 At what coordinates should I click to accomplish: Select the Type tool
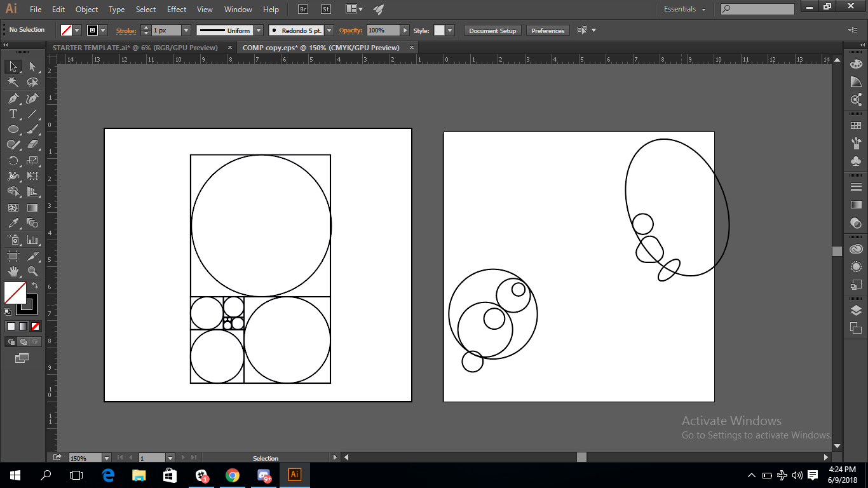[13, 114]
